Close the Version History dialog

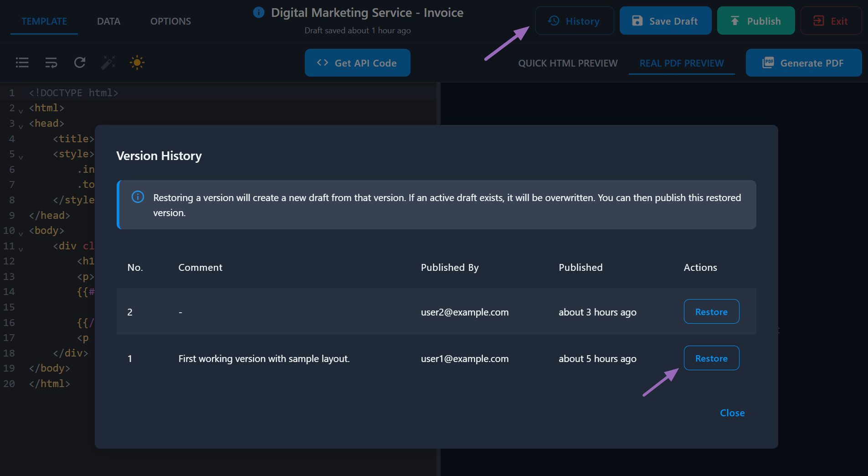732,413
